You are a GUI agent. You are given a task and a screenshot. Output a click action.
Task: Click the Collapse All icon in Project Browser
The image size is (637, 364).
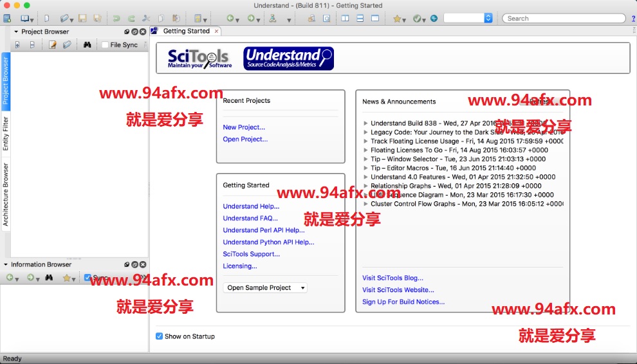32,44
